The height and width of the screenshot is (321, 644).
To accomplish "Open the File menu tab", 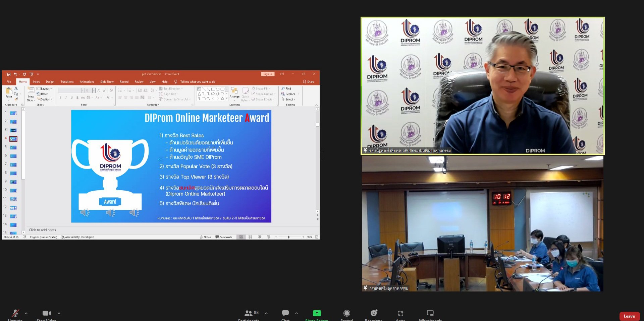I will click(9, 82).
